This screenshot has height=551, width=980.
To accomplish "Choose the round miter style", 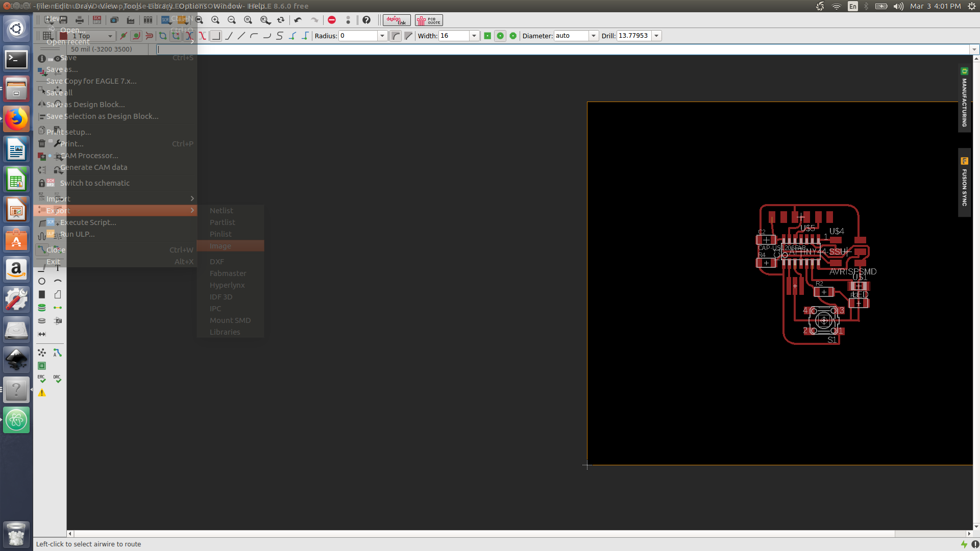I will (396, 36).
